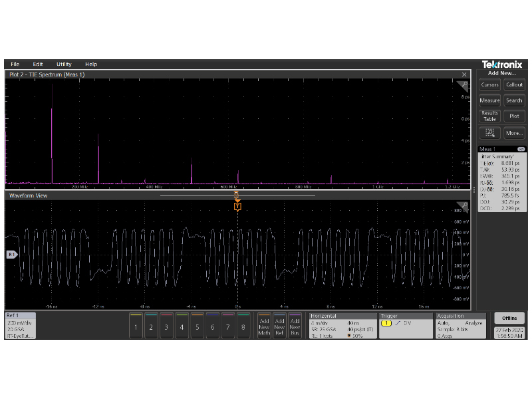Open the More... options list
The height and width of the screenshot is (399, 532).
click(514, 132)
